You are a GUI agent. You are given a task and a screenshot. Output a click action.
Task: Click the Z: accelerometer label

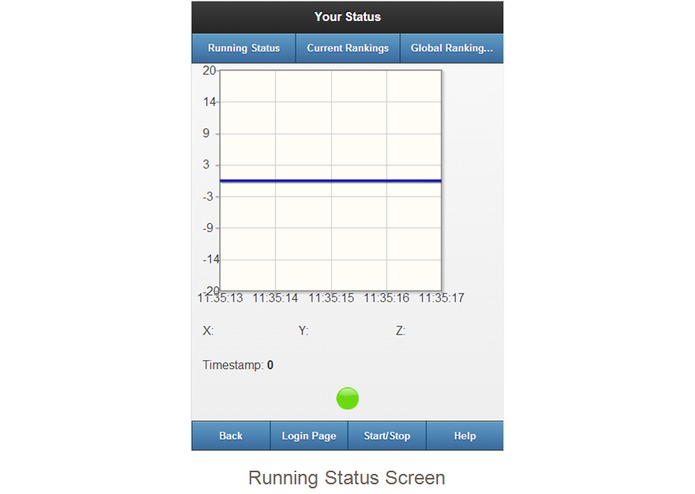click(400, 331)
